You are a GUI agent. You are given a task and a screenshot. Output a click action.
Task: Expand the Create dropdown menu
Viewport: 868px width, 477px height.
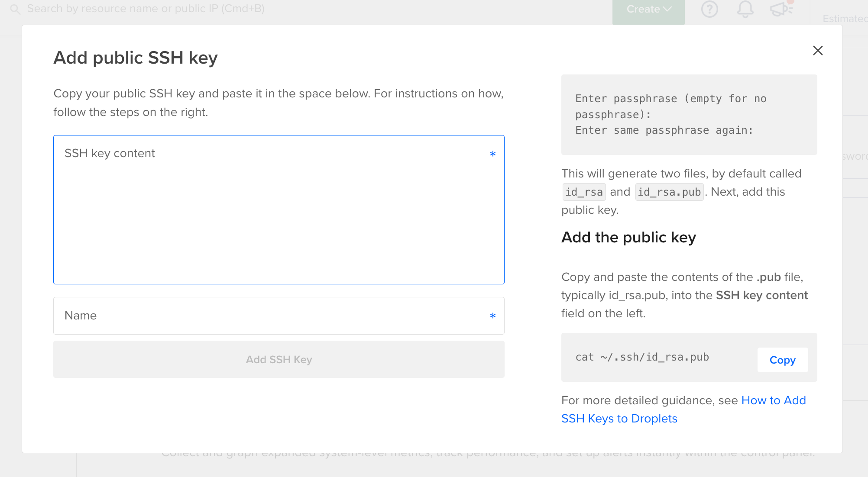pyautogui.click(x=648, y=10)
